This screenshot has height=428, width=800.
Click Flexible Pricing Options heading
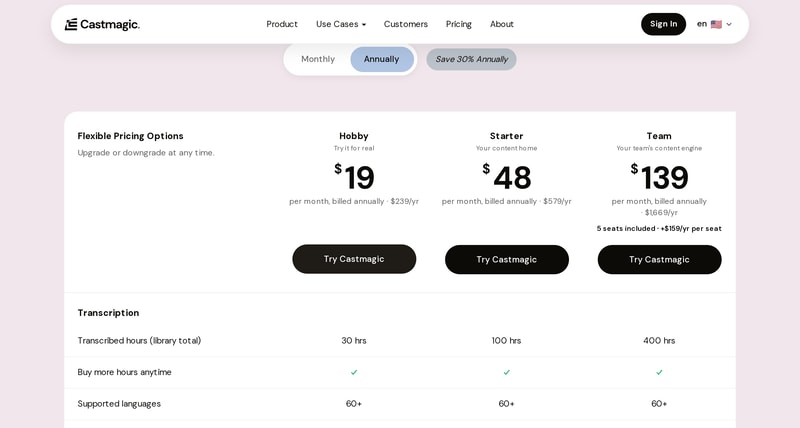(x=130, y=136)
